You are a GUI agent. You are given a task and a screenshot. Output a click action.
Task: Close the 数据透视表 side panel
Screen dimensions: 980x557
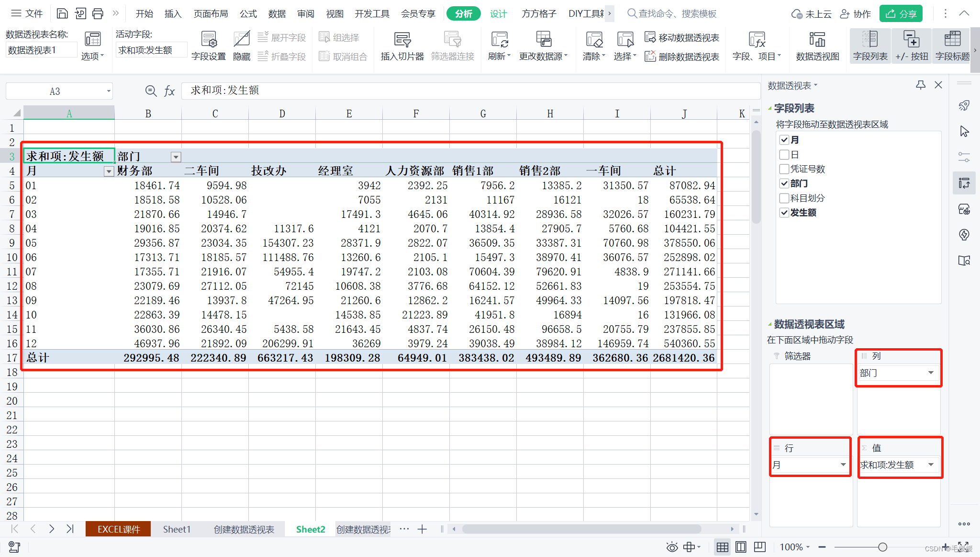coord(938,85)
